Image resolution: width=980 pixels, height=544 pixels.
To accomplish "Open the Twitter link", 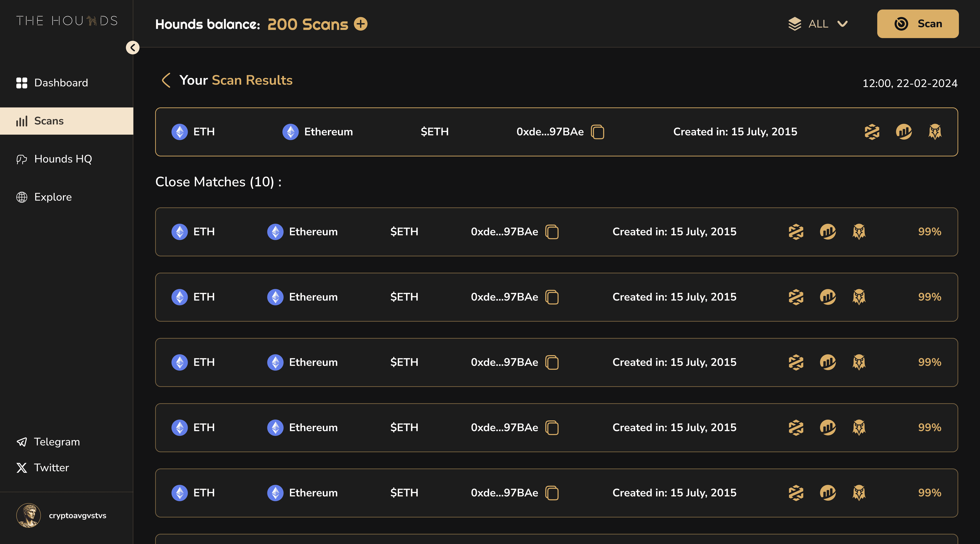I will tap(43, 468).
